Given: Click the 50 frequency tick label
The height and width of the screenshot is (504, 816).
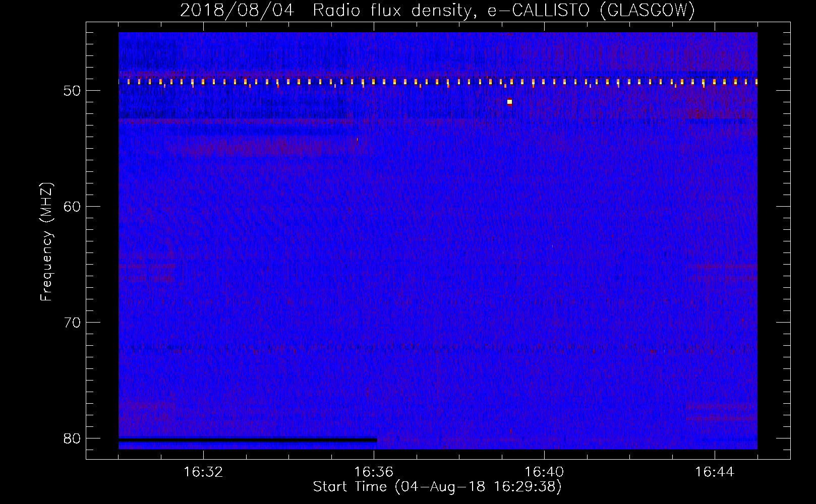Looking at the screenshot, I should point(72,91).
